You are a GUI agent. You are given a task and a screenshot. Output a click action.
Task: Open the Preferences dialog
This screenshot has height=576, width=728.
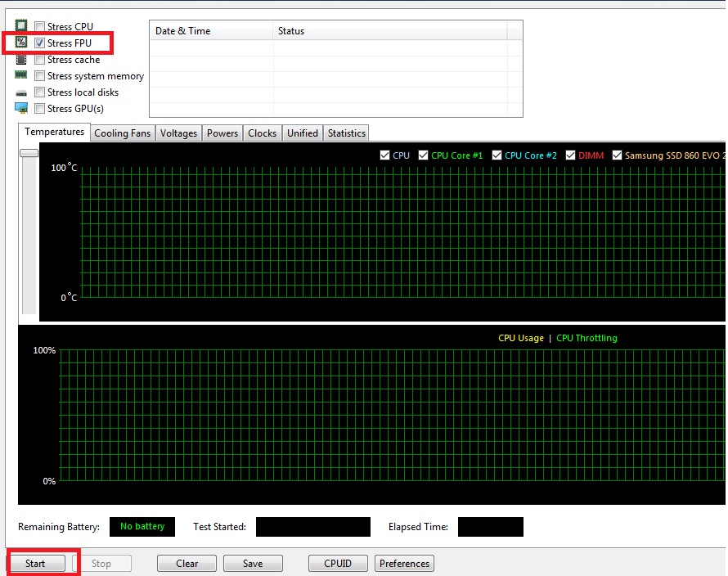click(x=404, y=564)
